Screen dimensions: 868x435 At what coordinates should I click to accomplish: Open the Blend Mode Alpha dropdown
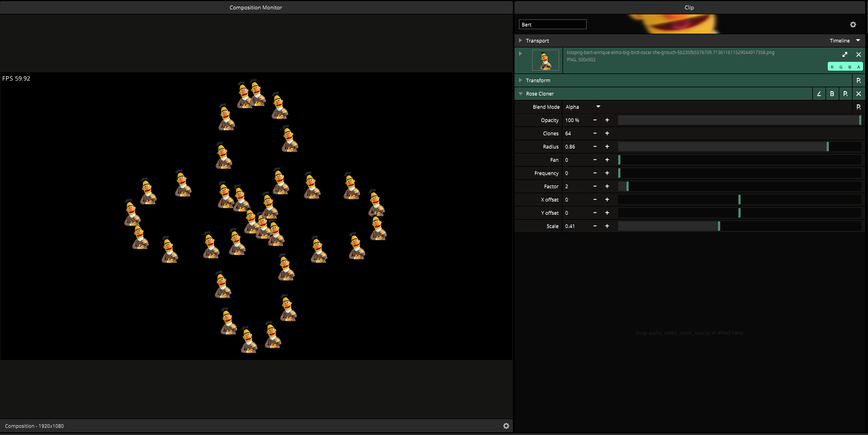tap(582, 107)
